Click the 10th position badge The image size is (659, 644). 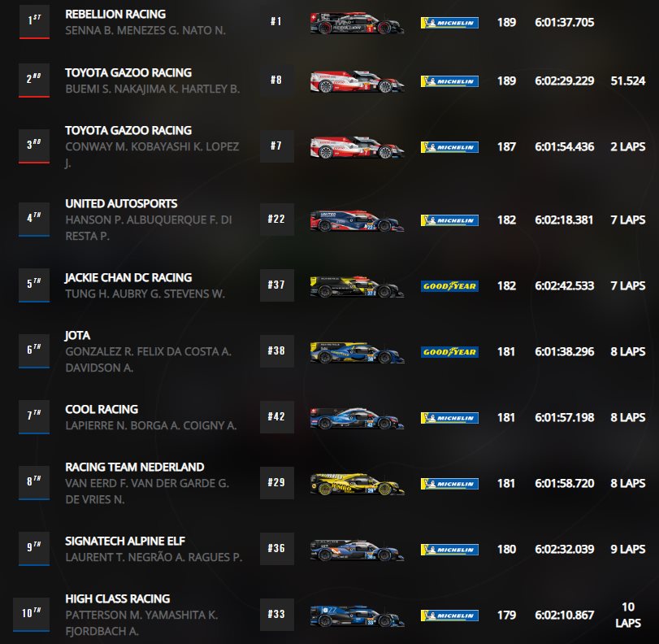pos(31,614)
